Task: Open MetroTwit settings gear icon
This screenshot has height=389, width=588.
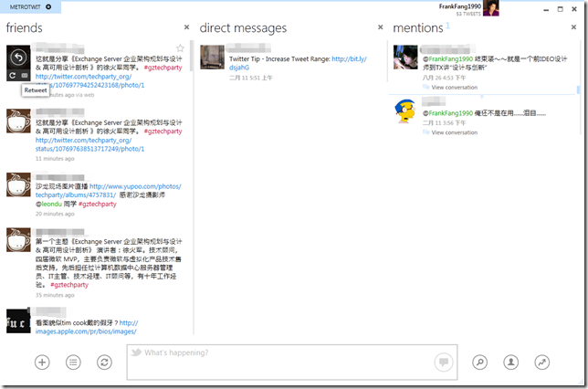Action: (x=48, y=6)
